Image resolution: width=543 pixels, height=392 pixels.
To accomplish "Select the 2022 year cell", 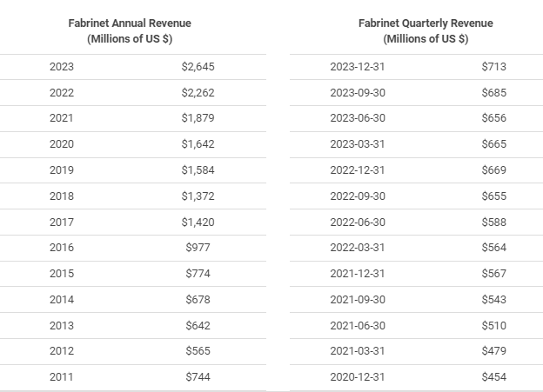I will click(x=62, y=93).
